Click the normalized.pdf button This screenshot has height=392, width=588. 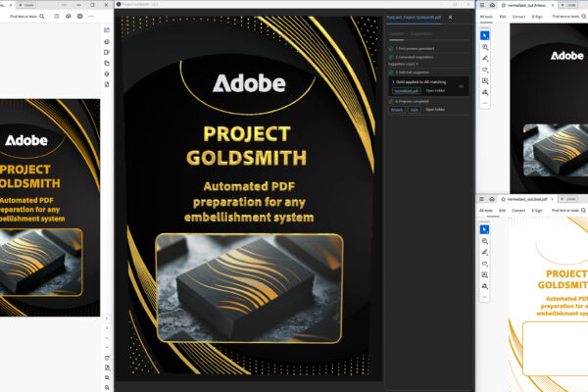tap(406, 90)
